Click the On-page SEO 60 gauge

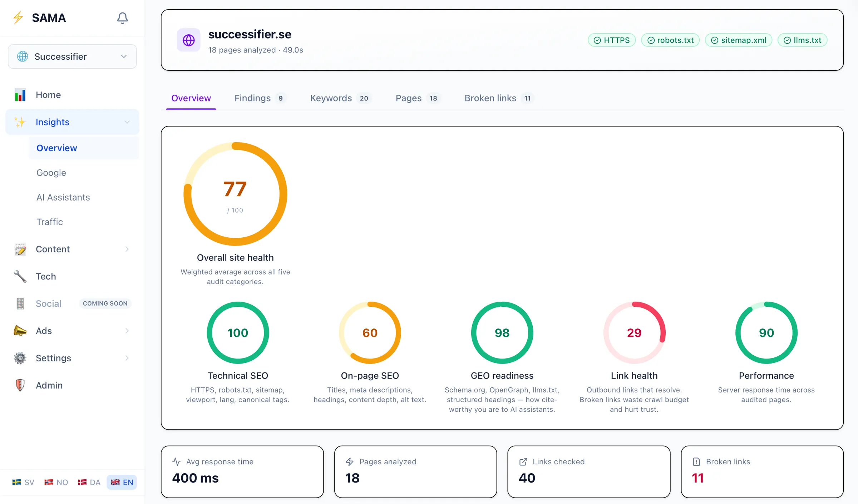[x=370, y=333]
